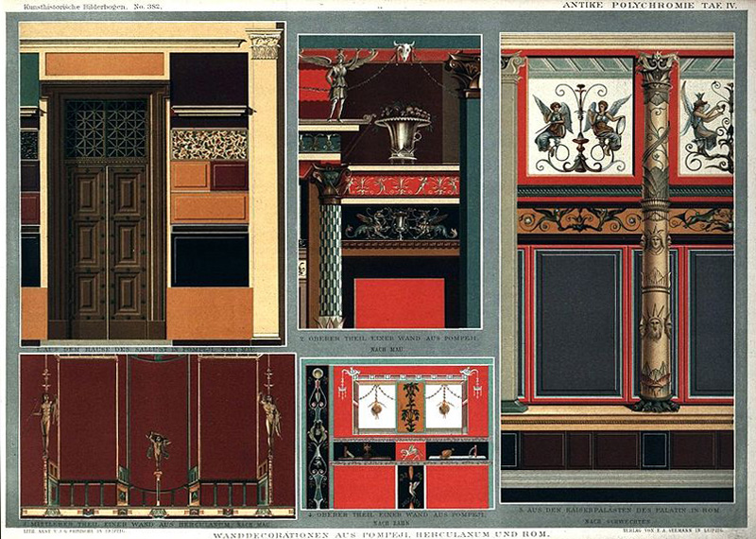Click the bright red square in the Pompeii wall panel
The image size is (756, 539).
(398, 302)
